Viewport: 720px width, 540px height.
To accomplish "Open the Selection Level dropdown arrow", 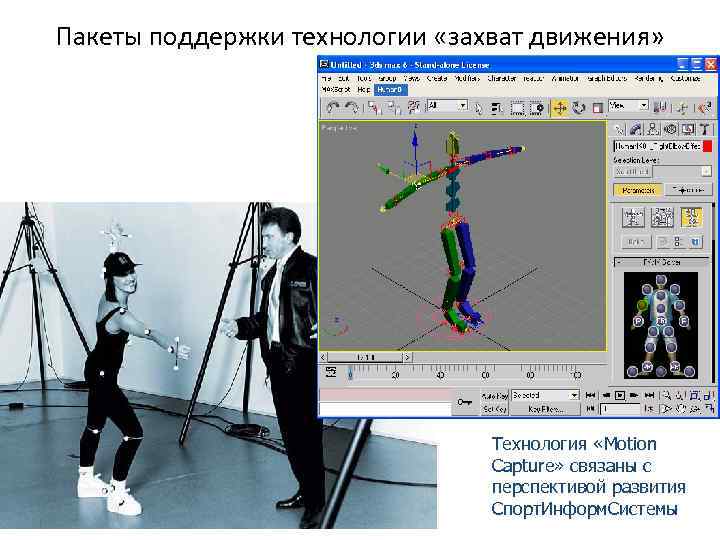I will coord(706,172).
